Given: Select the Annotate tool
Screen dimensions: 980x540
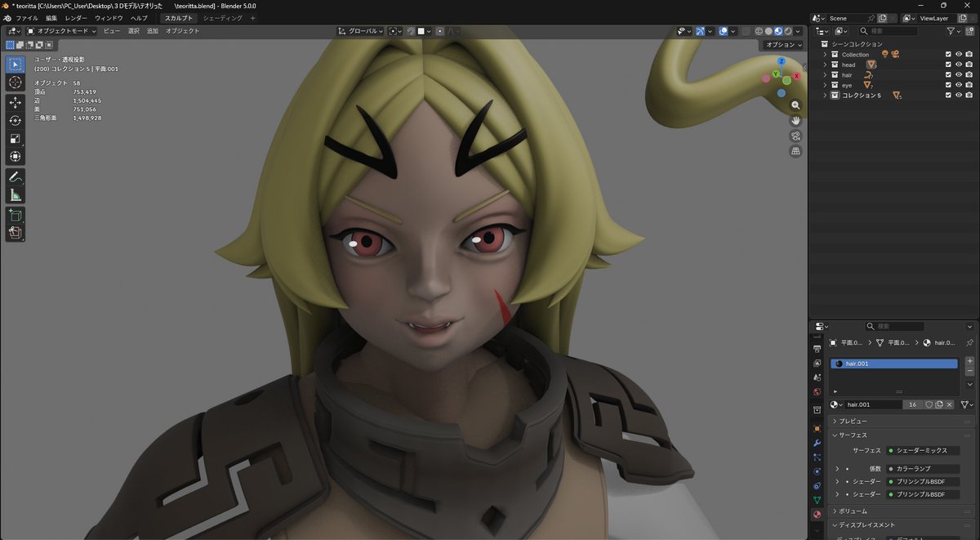Looking at the screenshot, I should click(15, 177).
